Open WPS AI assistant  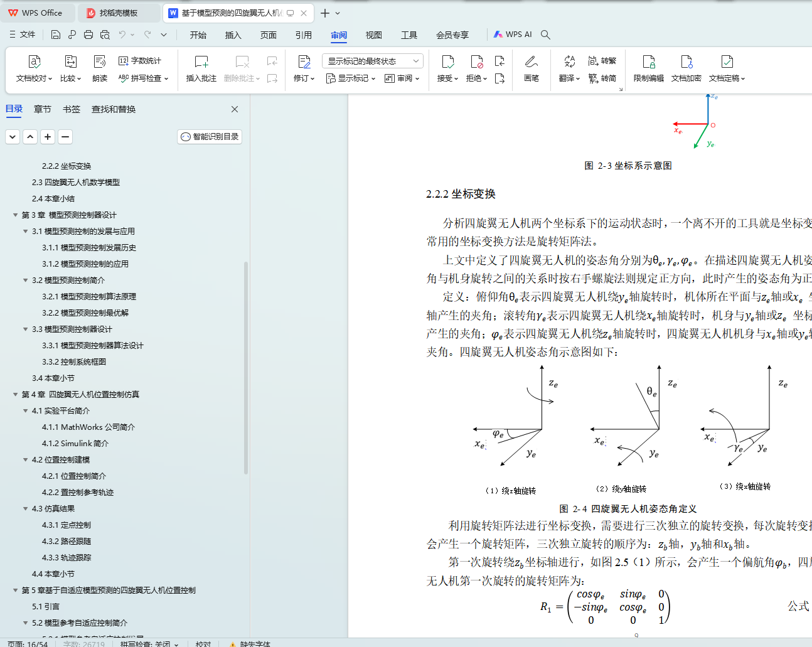(x=512, y=35)
